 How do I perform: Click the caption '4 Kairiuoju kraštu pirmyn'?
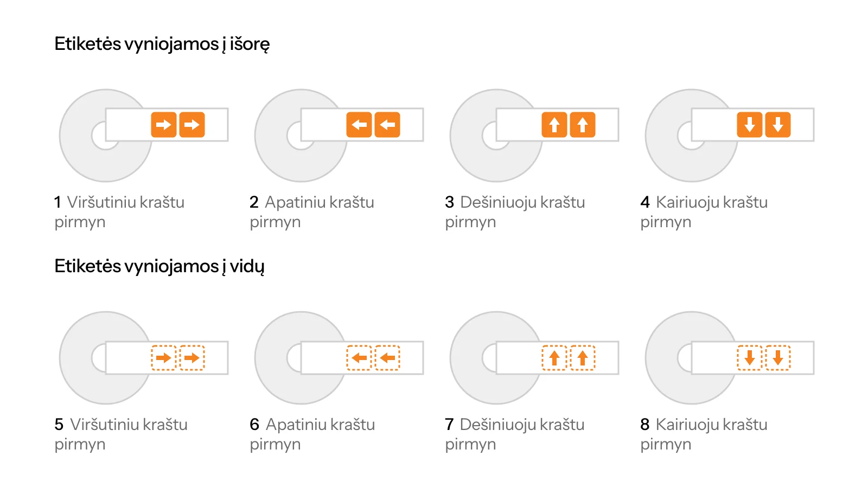coord(704,212)
